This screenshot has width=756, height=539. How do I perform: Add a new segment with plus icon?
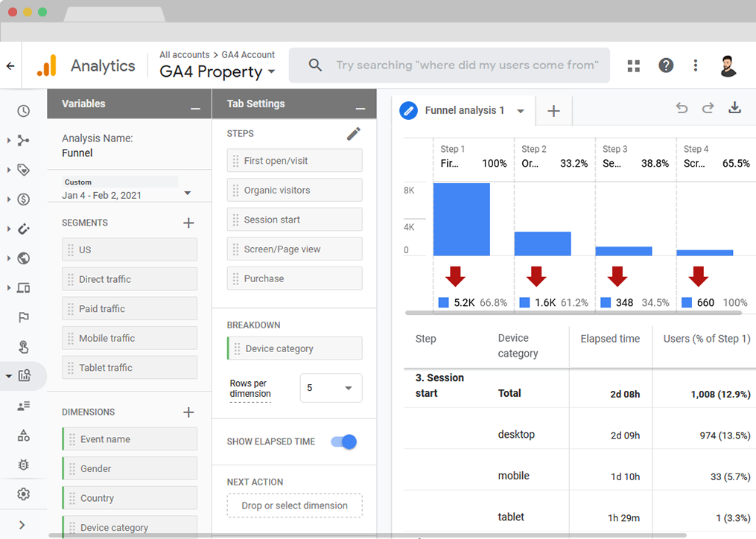188,223
